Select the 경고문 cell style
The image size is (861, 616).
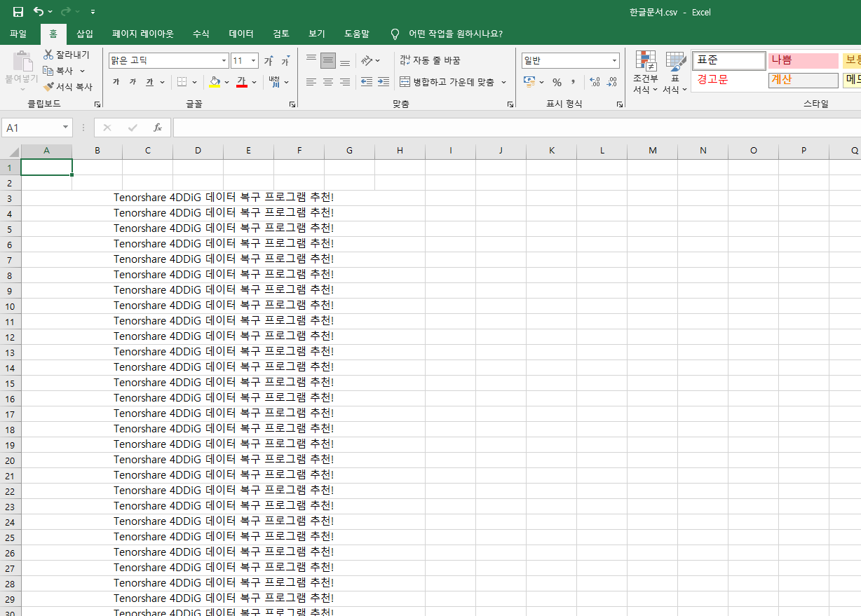pyautogui.click(x=728, y=80)
